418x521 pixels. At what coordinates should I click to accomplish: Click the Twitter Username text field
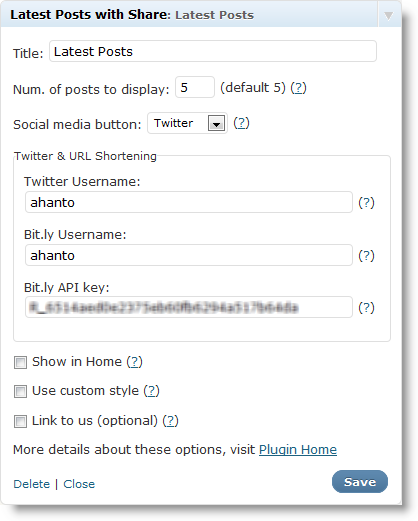pyautogui.click(x=189, y=202)
